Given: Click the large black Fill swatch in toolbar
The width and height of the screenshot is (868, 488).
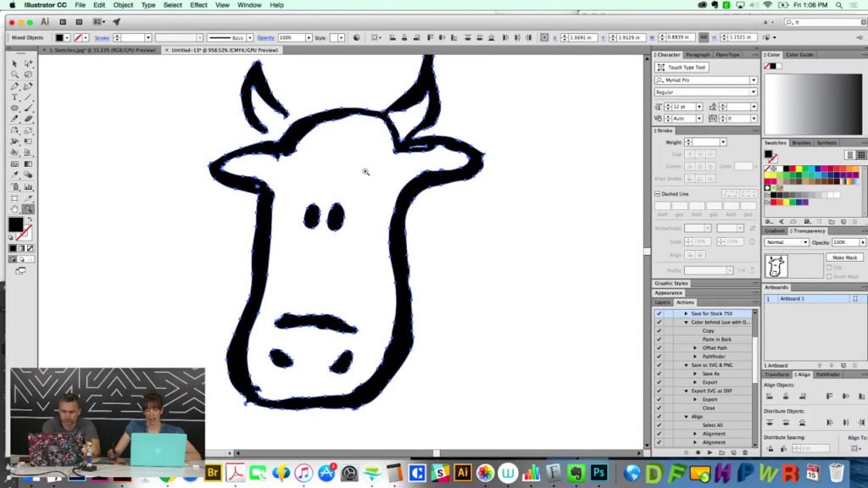Looking at the screenshot, I should click(x=15, y=224).
